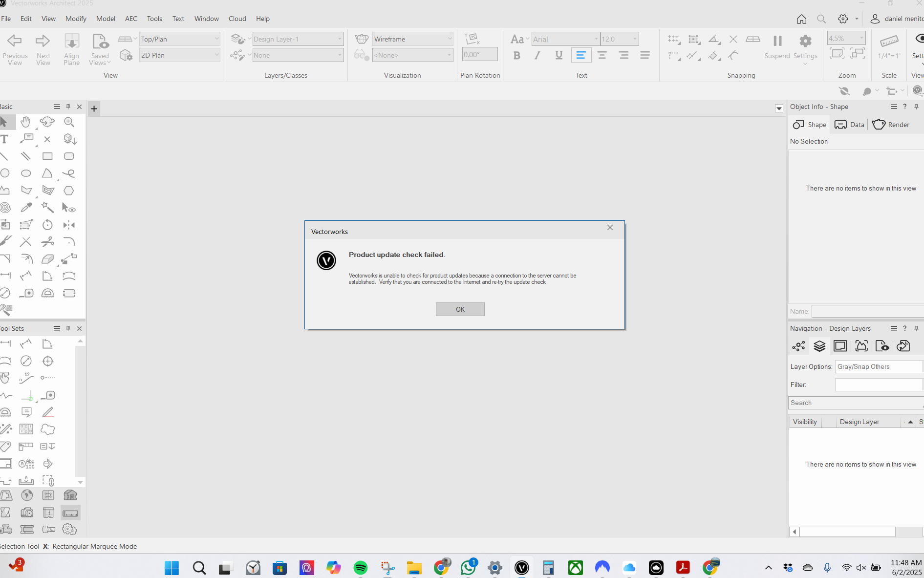924x578 pixels.
Task: Toggle Suspend snapping
Action: [x=777, y=47]
